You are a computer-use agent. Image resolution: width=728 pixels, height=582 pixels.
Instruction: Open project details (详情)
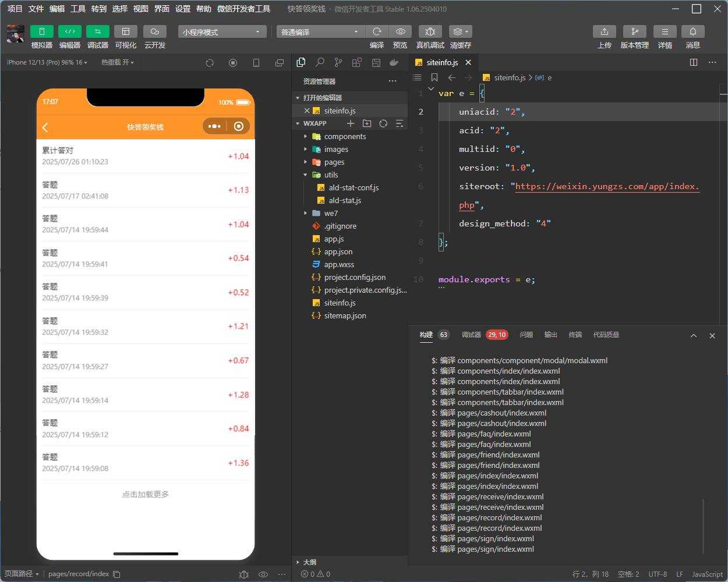[x=665, y=31]
